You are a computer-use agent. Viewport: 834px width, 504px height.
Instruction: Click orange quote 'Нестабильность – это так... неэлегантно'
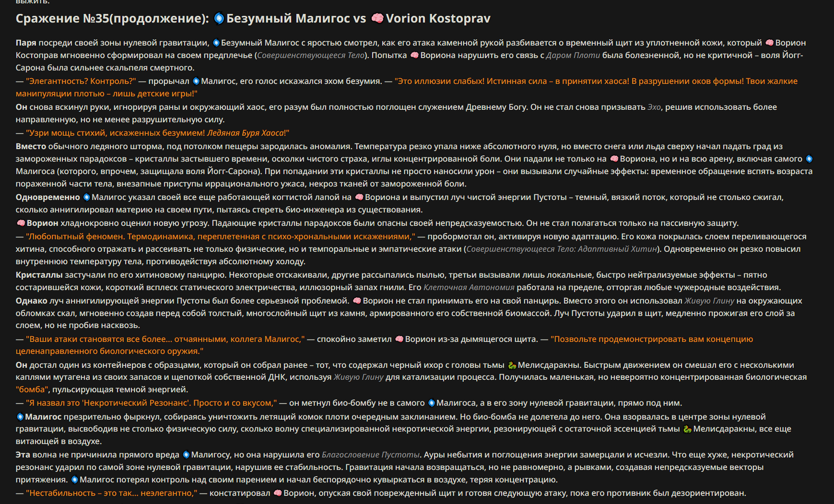pyautogui.click(x=112, y=493)
